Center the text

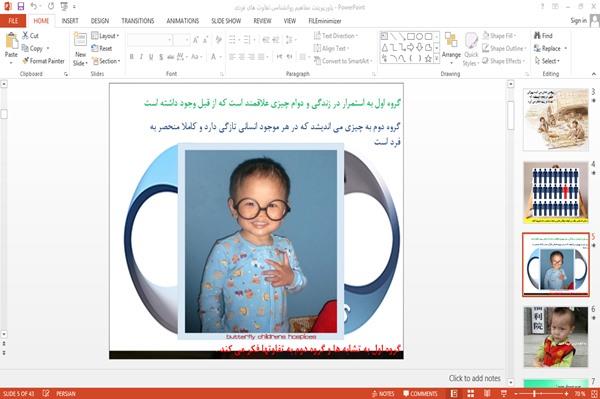[x=241, y=57]
